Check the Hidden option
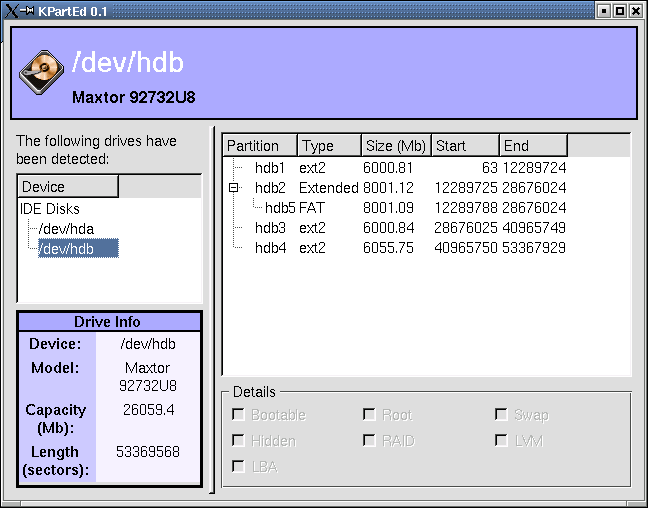648x508 pixels. 238,441
